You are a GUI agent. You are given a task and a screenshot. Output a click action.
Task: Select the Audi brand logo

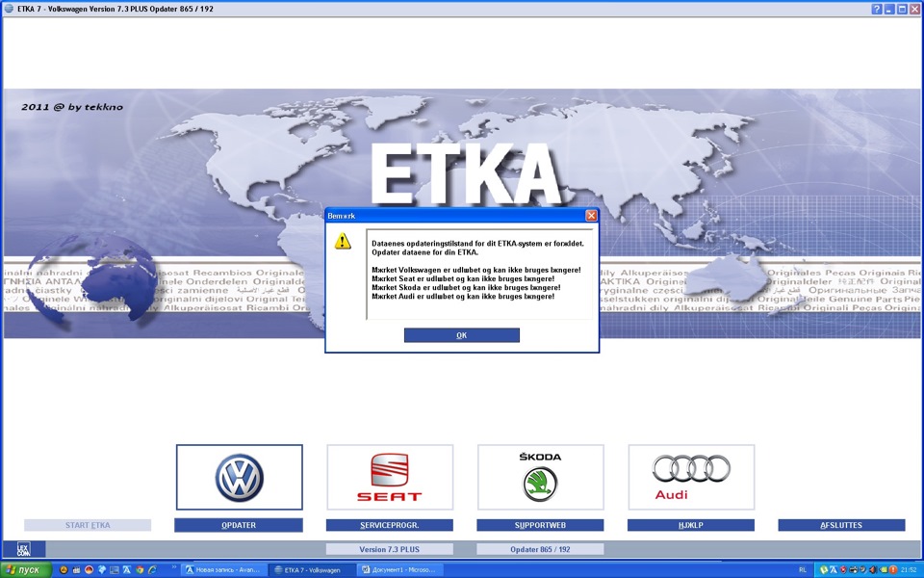click(x=690, y=476)
